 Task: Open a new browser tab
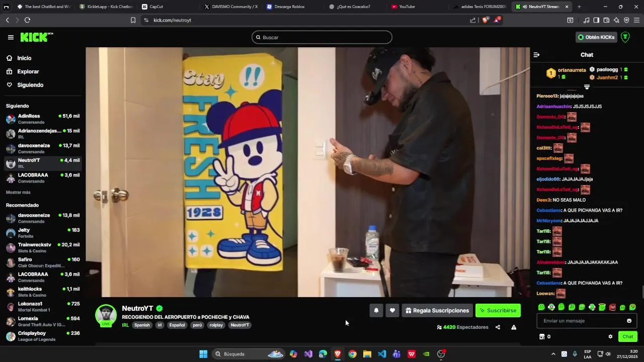(579, 7)
